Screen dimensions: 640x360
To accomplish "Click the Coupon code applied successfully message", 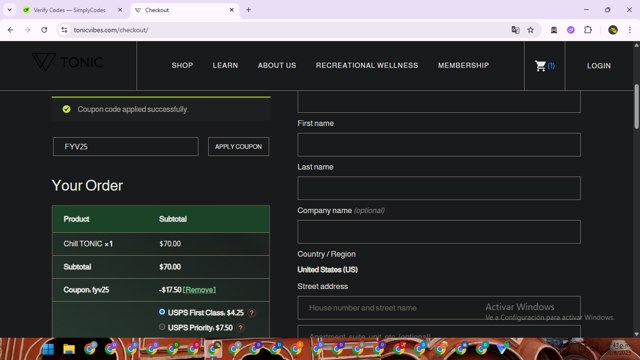I will pyautogui.click(x=133, y=109).
